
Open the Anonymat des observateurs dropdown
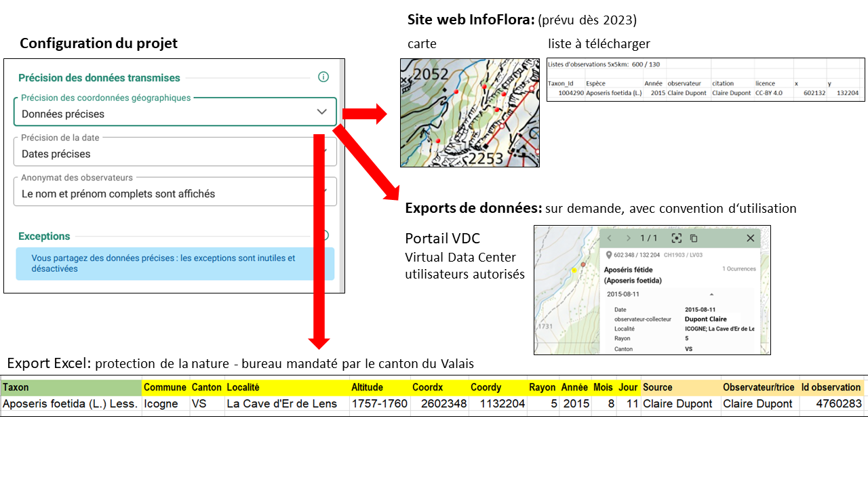coord(175,192)
